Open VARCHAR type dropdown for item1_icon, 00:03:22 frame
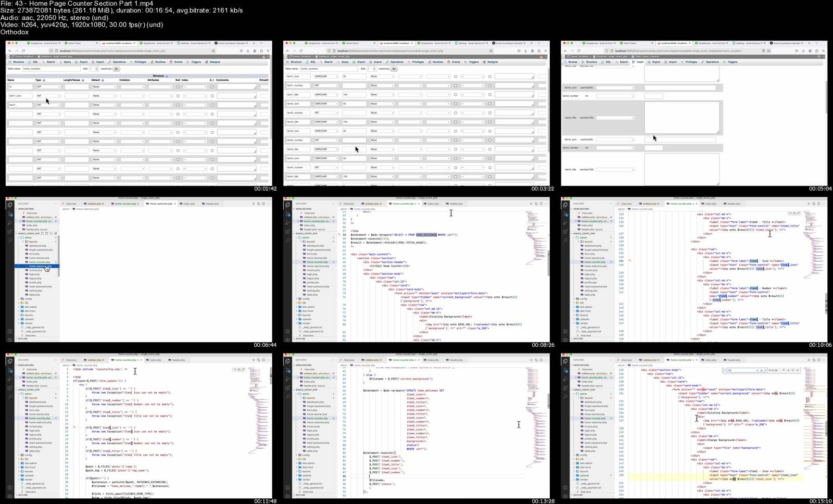 click(326, 77)
